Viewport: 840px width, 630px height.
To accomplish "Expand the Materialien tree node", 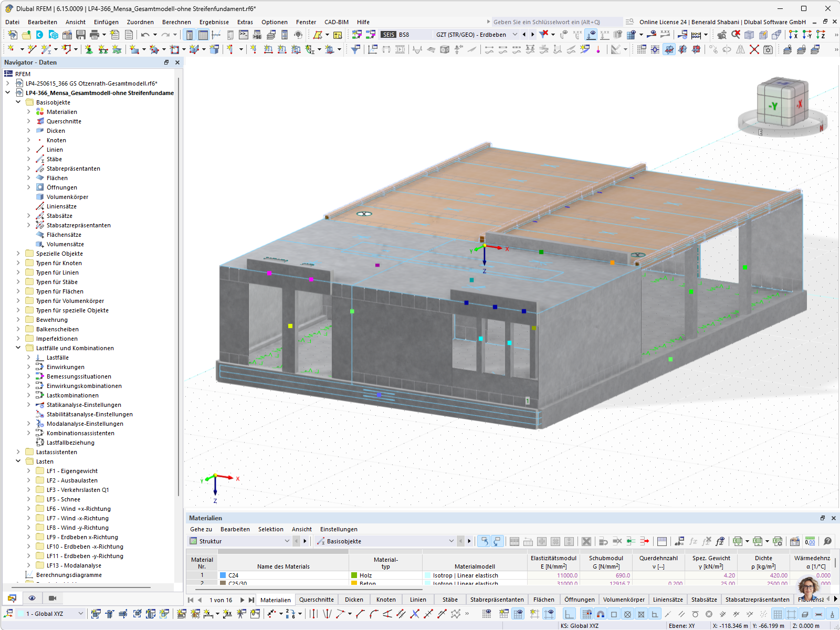I will click(28, 112).
